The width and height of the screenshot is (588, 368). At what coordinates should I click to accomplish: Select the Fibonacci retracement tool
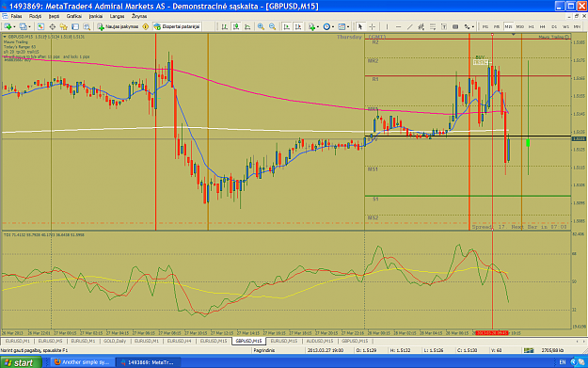point(433,26)
